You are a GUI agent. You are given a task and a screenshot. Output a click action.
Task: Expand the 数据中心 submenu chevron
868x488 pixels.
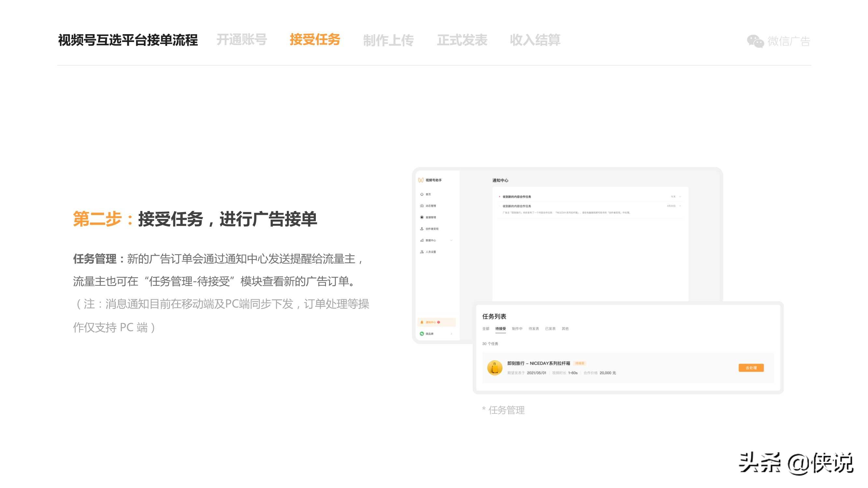451,240
